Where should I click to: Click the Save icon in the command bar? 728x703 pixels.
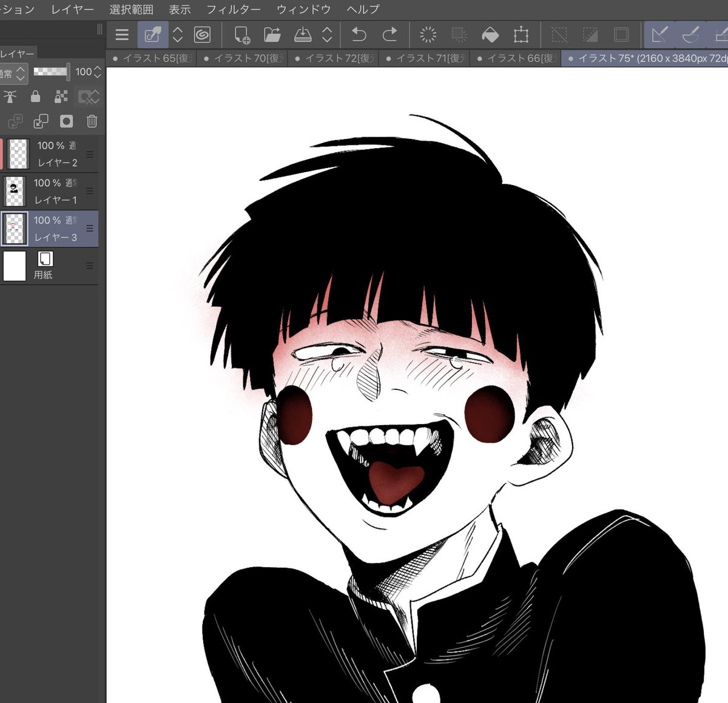pyautogui.click(x=303, y=35)
